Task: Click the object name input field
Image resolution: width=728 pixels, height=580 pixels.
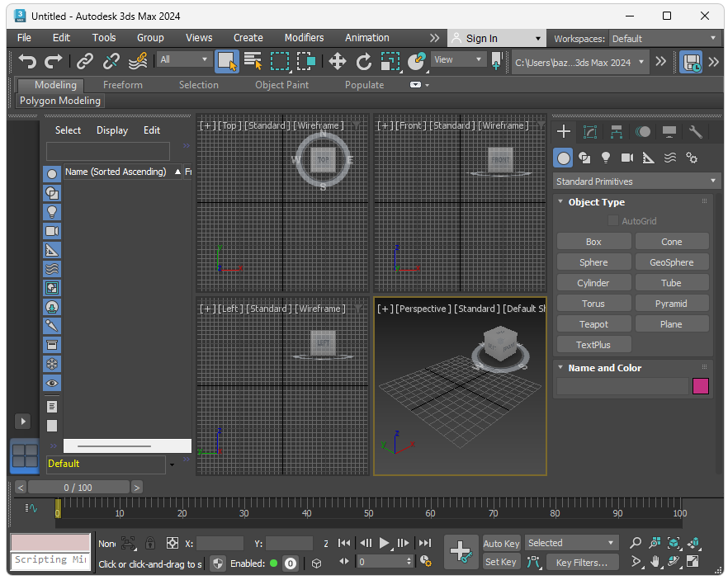Action: [622, 386]
